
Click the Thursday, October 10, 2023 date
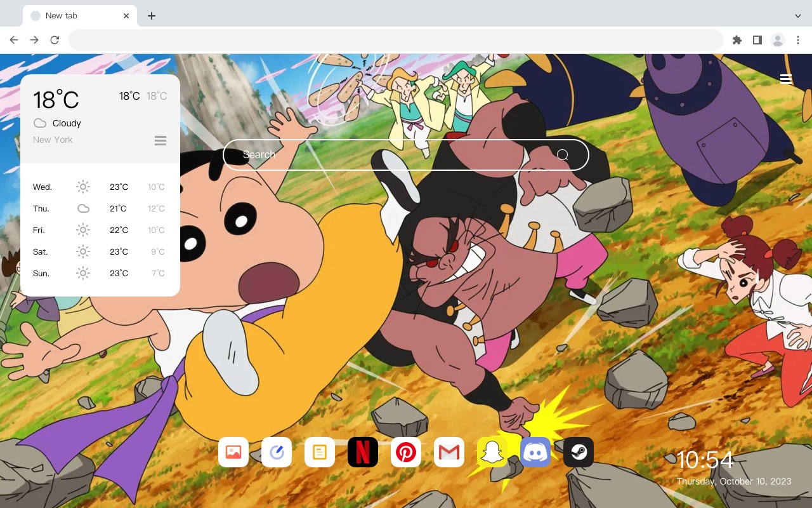734,481
